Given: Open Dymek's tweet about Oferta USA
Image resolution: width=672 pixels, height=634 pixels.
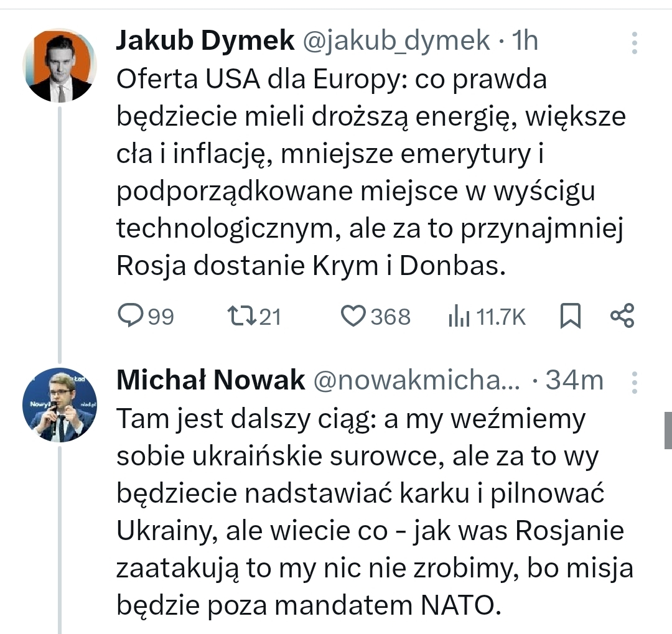Looking at the screenshot, I should [x=370, y=173].
